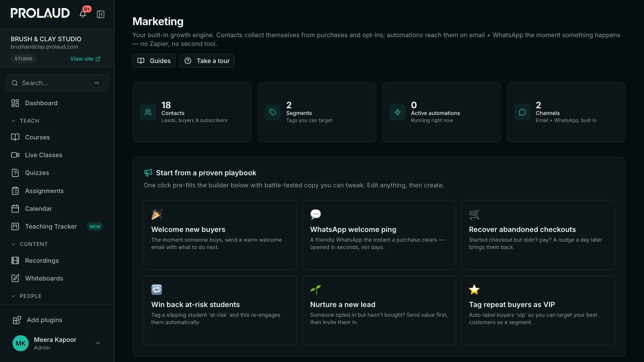This screenshot has width=644, height=362.
Task: Click the Courses book icon
Action: pos(15,137)
